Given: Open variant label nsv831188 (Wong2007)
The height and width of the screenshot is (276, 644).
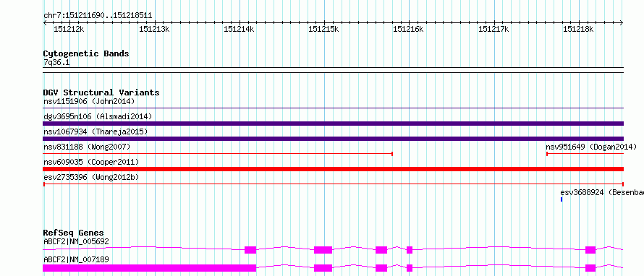Looking at the screenshot, I should (87, 147).
